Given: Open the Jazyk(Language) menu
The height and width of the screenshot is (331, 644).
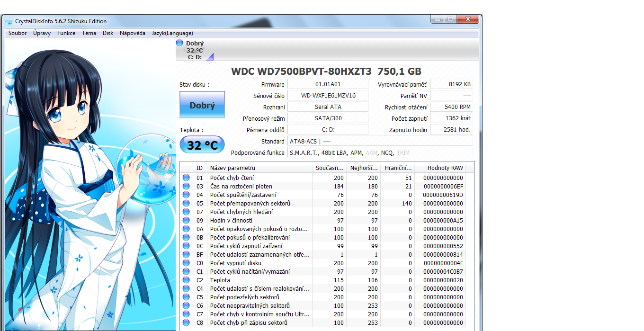Looking at the screenshot, I should click(x=172, y=33).
